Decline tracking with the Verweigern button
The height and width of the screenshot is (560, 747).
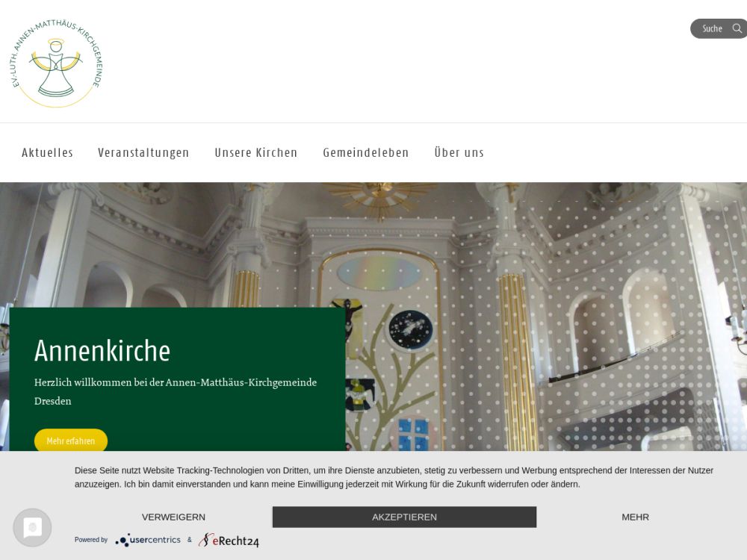(x=173, y=517)
